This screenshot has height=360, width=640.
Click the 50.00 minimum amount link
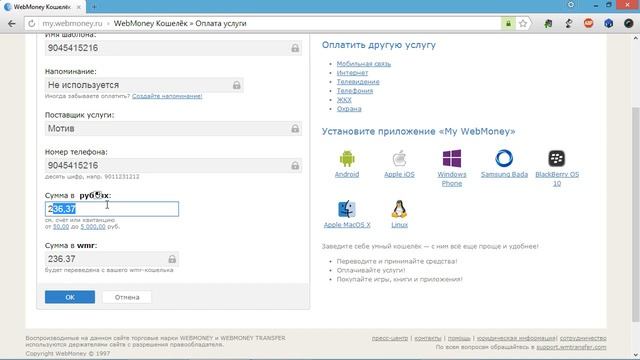61,227
